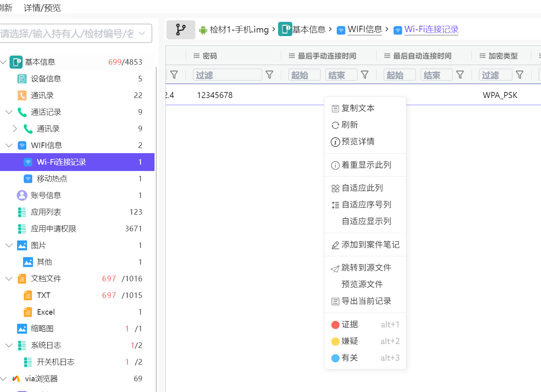Collapse the 文档文件 tree node
541x392 pixels.
(x=9, y=279)
